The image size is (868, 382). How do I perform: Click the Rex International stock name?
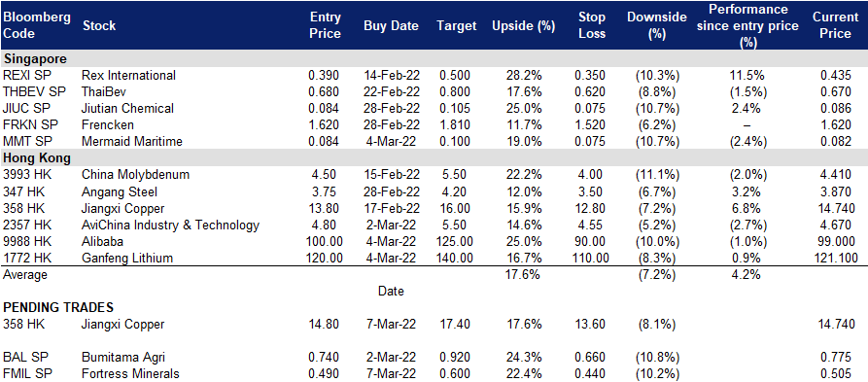pyautogui.click(x=128, y=75)
